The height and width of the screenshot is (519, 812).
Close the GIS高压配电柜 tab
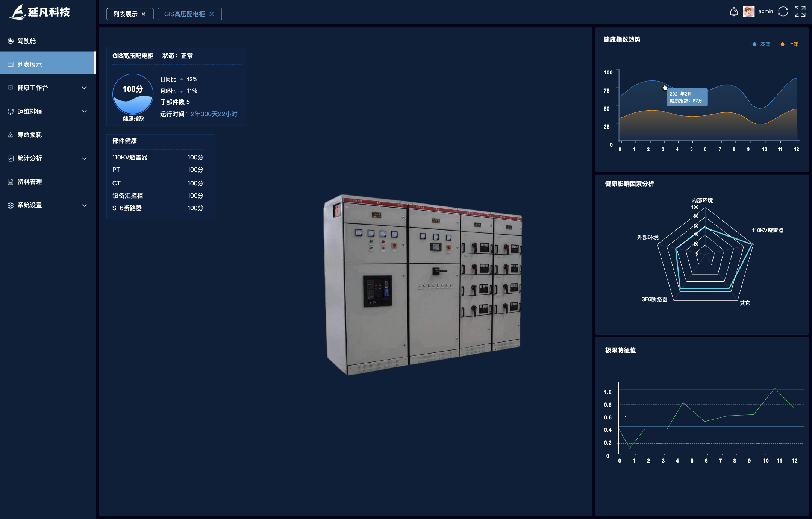tap(212, 14)
